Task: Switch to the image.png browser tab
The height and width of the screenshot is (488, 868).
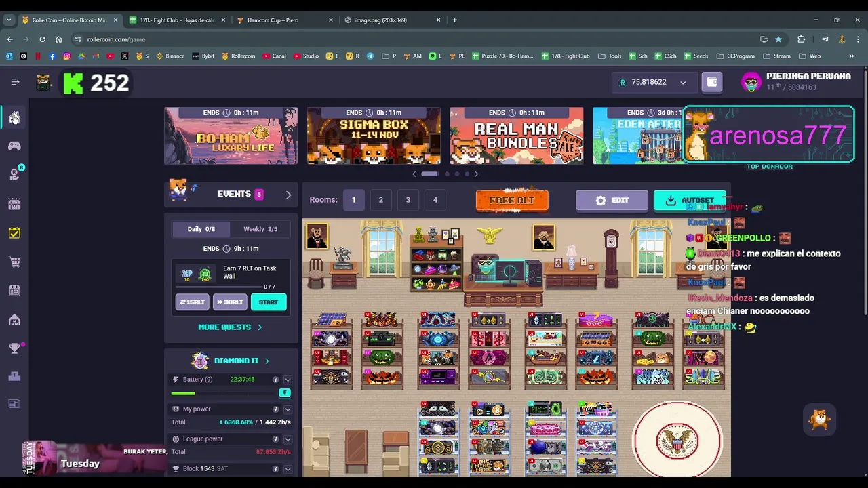Action: [x=392, y=20]
